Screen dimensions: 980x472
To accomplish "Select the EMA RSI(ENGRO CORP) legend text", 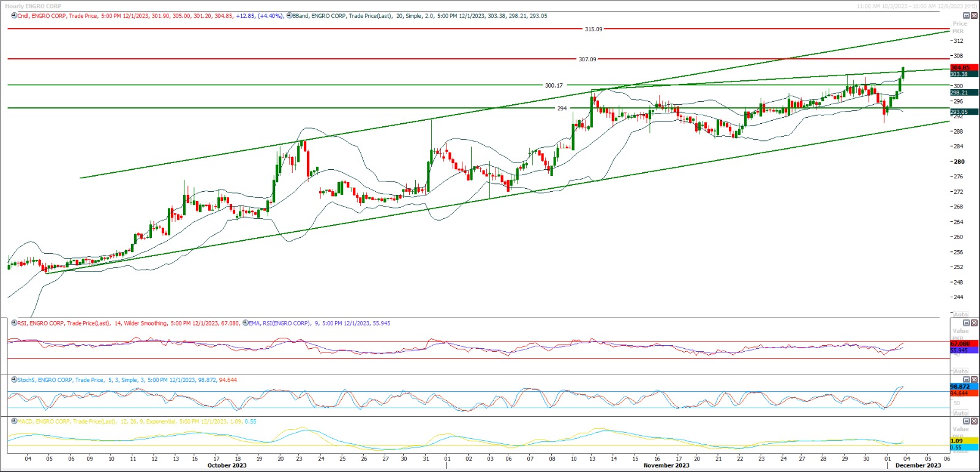I will point(319,323).
